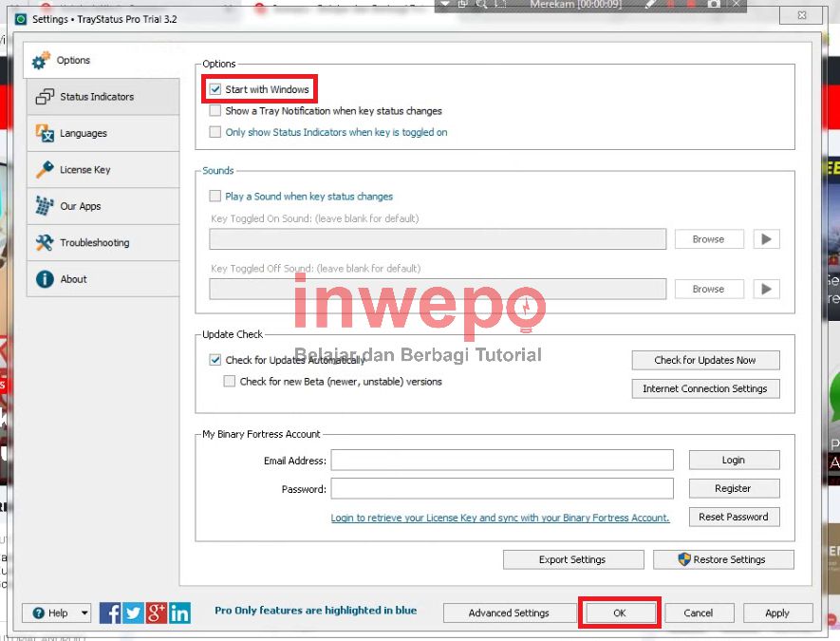Check Only show Status Indicators when toggled on
Image resolution: width=840 pixels, height=641 pixels.
215,132
